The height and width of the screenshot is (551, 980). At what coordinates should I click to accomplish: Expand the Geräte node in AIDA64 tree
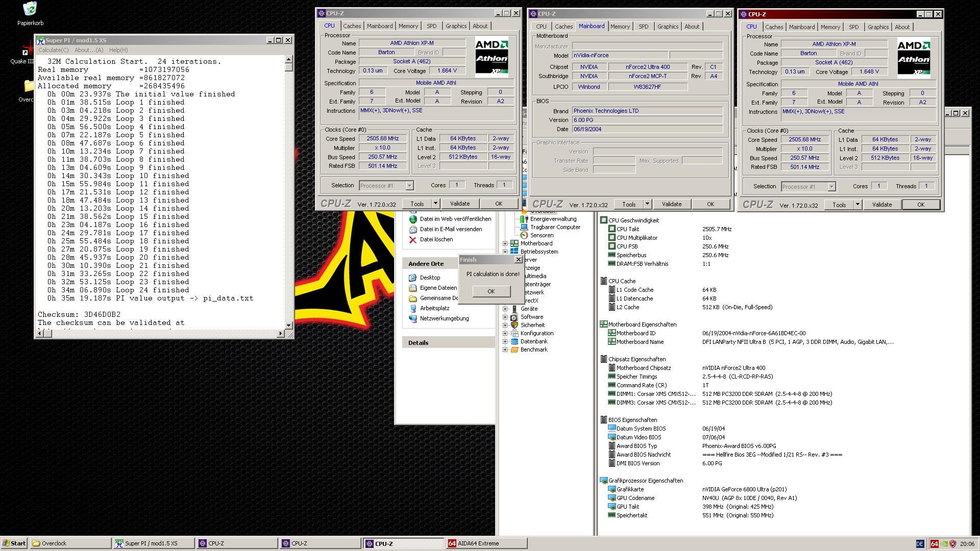point(505,309)
